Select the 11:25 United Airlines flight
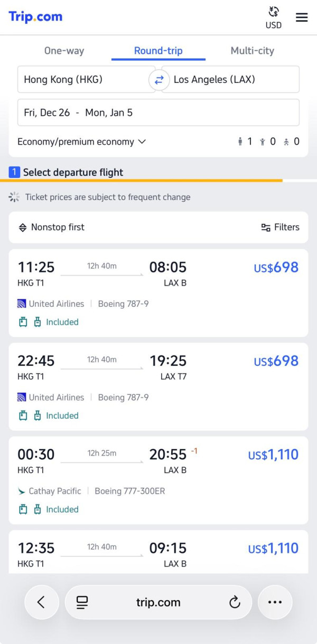The height and width of the screenshot is (644, 317). point(158,293)
